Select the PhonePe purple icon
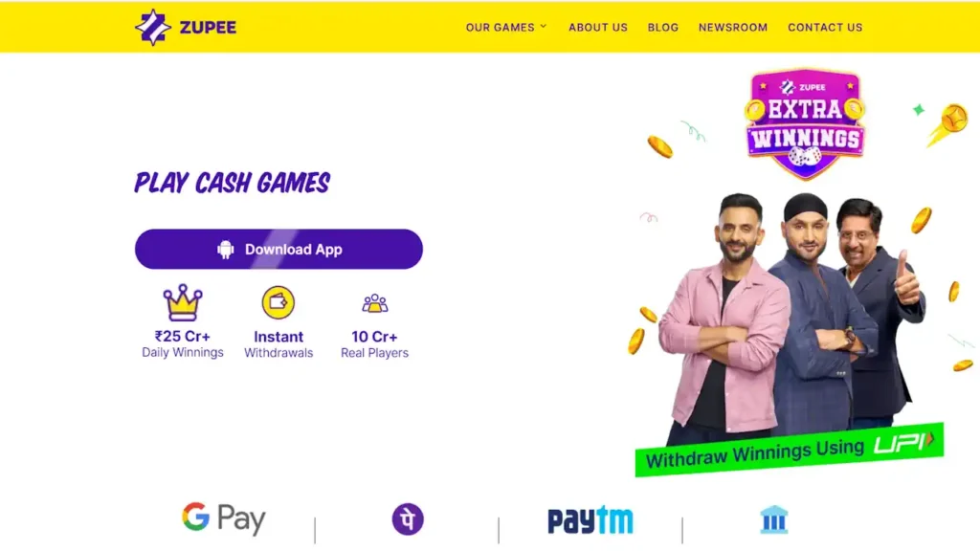The image size is (980, 551). tap(408, 519)
